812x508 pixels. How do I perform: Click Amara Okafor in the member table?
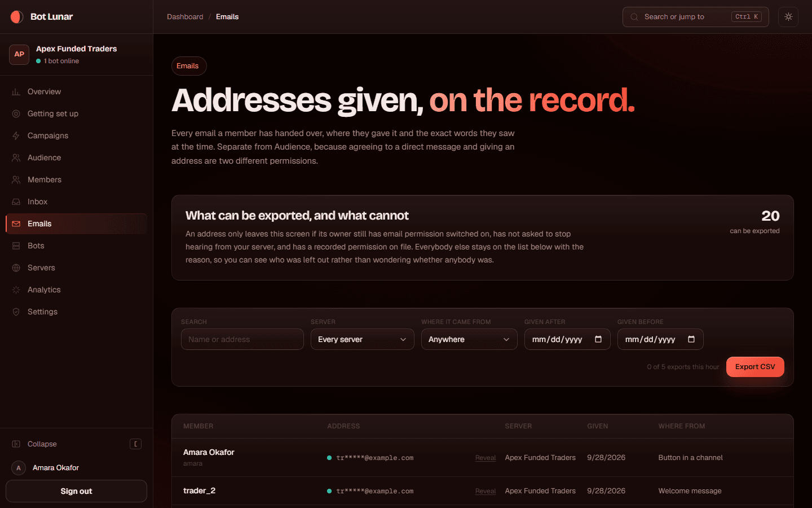coord(209,452)
